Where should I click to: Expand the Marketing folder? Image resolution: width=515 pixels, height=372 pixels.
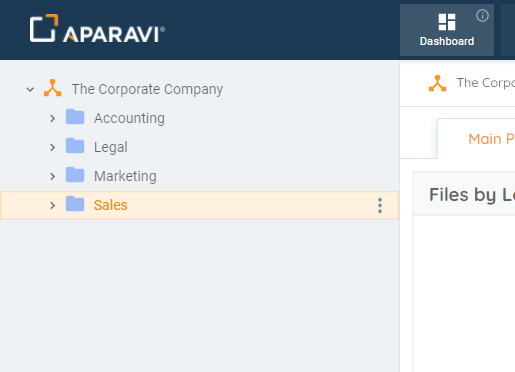pyautogui.click(x=52, y=176)
